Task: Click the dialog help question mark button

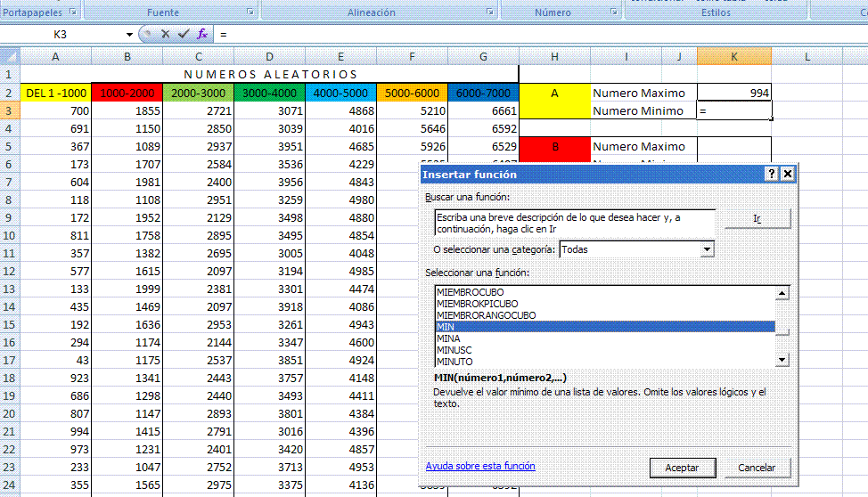Action: [x=771, y=175]
